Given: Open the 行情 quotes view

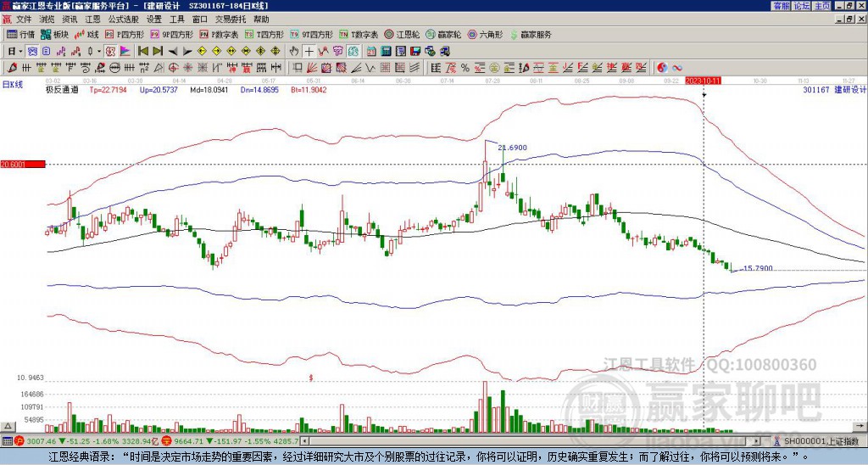Looking at the screenshot, I should pos(21,34).
